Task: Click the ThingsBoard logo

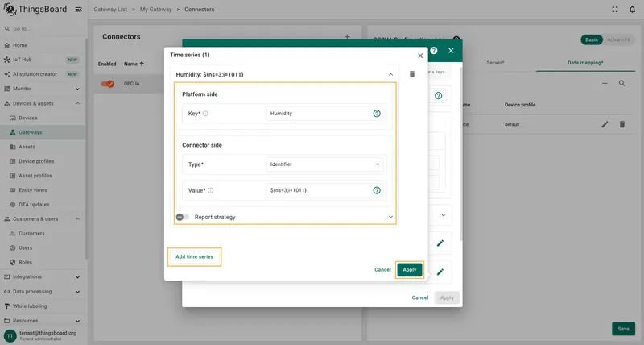Action: pos(35,10)
